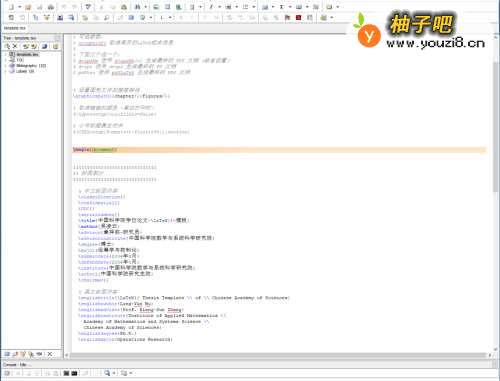The width and height of the screenshot is (500, 381).
Task: Switch to the template.tex document tab
Action: (x=15, y=28)
